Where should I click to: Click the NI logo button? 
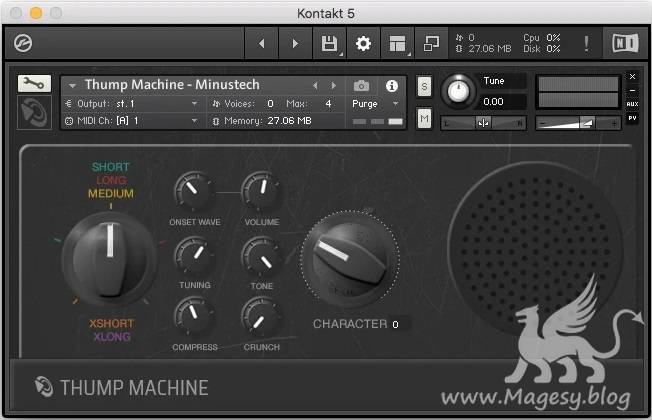(x=625, y=43)
